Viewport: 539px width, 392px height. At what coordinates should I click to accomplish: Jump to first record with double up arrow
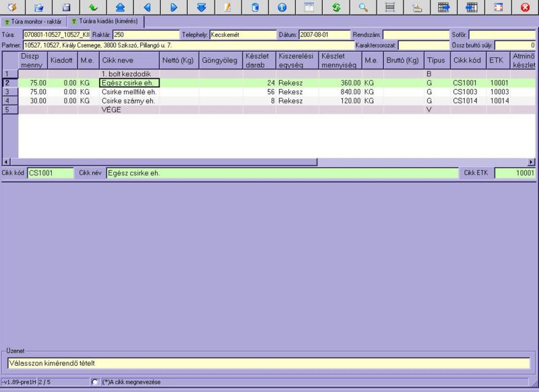120,7
